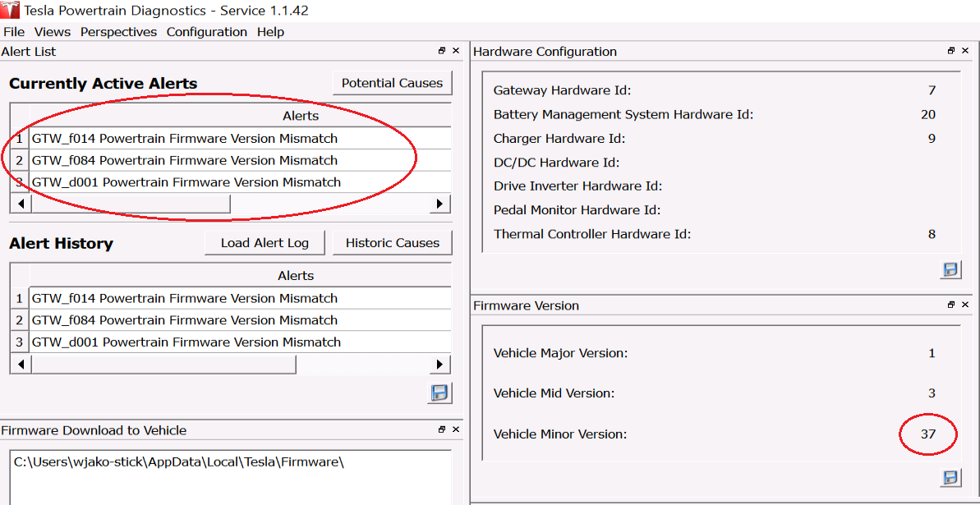This screenshot has width=980, height=505.
Task: Open the File menu
Action: 14,32
